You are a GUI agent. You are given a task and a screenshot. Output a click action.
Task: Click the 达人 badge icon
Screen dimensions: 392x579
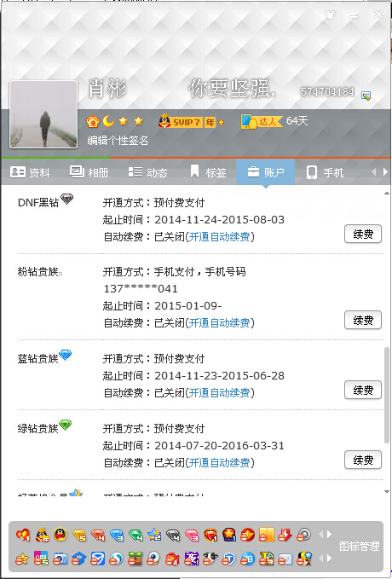coord(262,121)
